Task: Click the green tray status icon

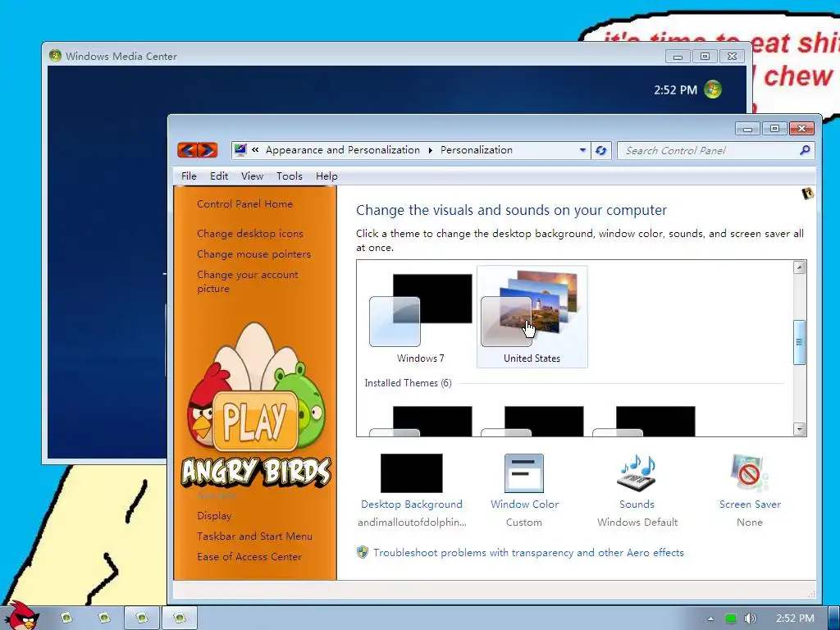Action: tap(731, 619)
